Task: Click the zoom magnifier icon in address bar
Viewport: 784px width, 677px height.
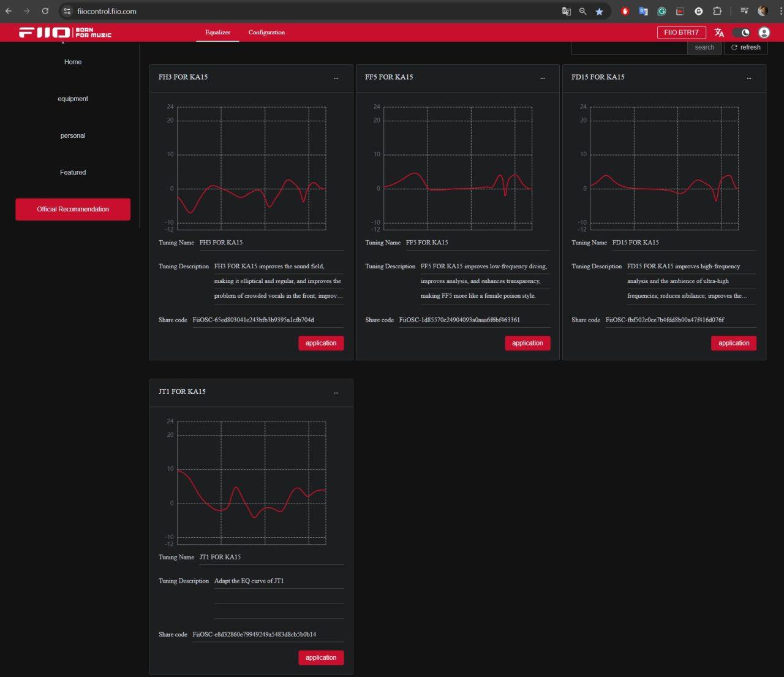Action: click(x=582, y=11)
